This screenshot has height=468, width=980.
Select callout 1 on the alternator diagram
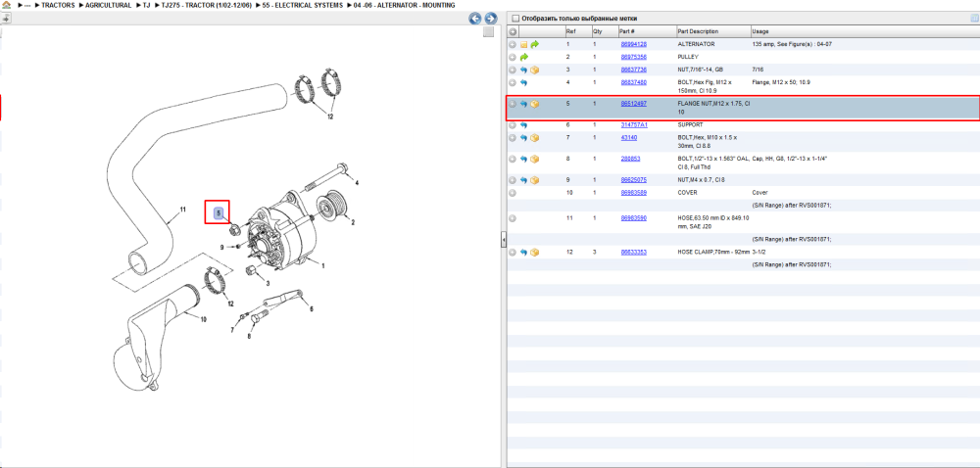[x=323, y=266]
